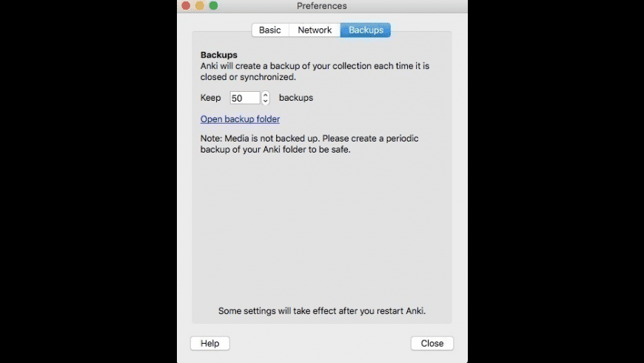Click the red window close button
Image resolution: width=644 pixels, height=363 pixels.
(x=186, y=5)
